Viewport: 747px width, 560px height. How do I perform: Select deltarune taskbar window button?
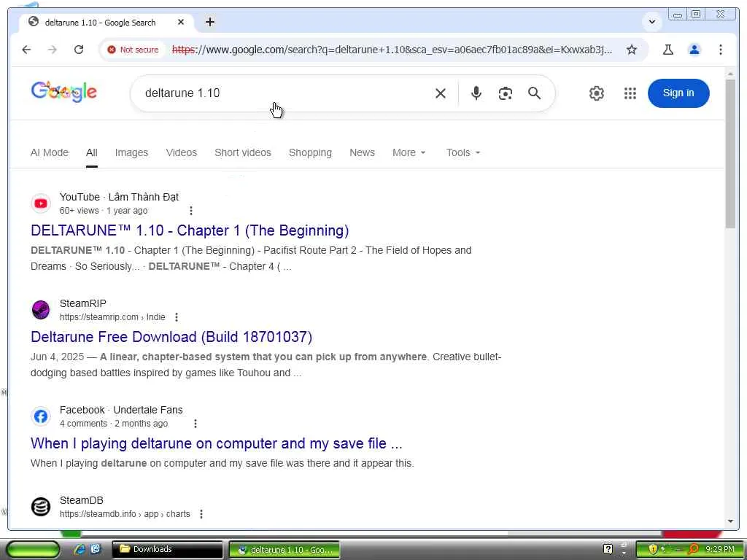point(285,550)
